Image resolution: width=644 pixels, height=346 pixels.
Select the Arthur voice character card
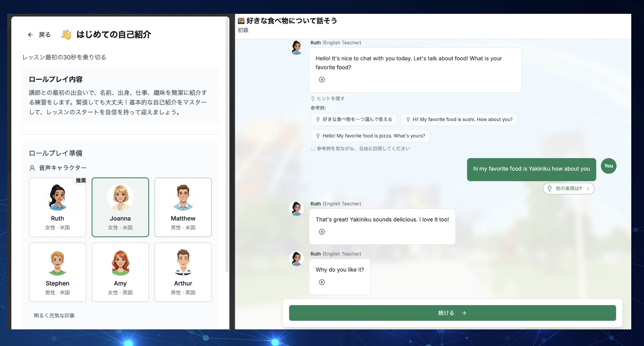click(x=183, y=272)
